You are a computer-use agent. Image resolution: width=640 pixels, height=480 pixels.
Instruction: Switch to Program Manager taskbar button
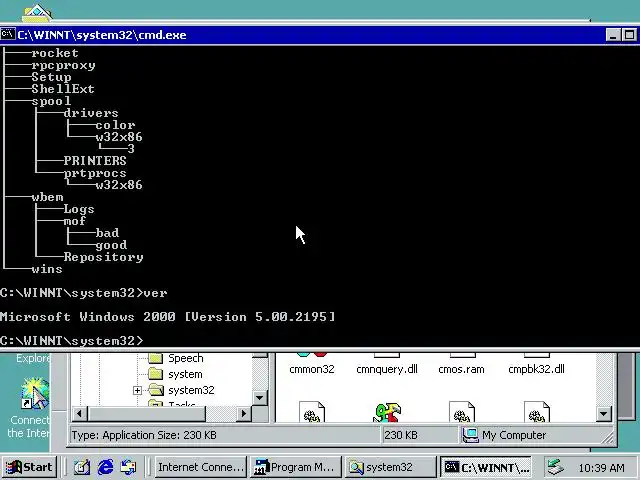295,467
